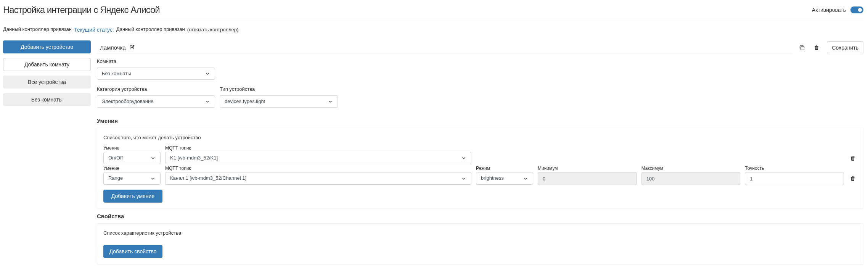868x269 pixels.
Task: Click the Добавить умение button
Action: (x=133, y=196)
